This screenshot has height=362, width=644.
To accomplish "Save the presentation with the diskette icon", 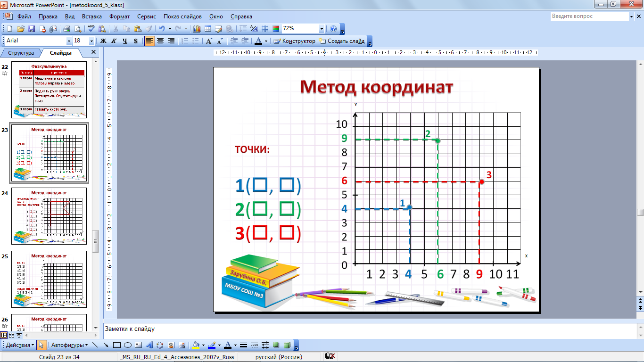I will click(x=32, y=29).
